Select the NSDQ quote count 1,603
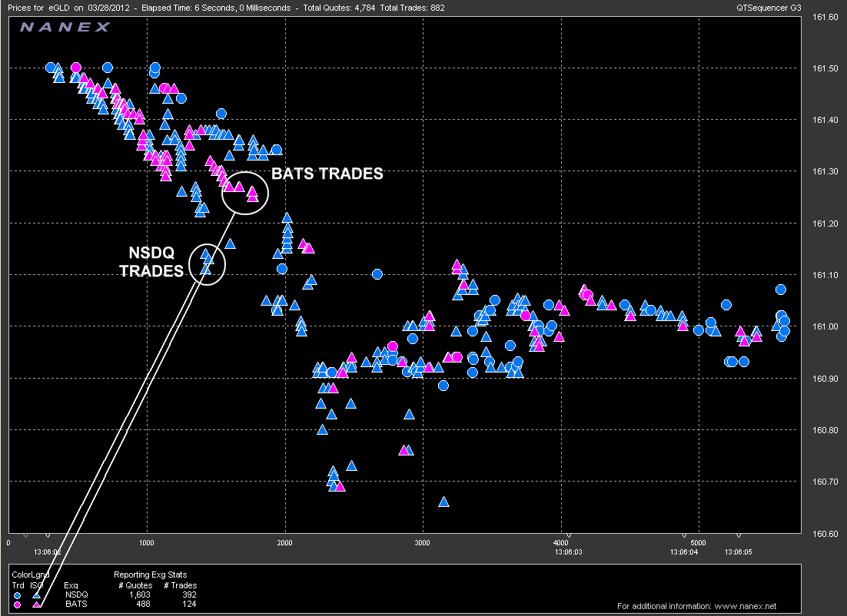Image resolution: width=847 pixels, height=616 pixels. pyautogui.click(x=140, y=594)
